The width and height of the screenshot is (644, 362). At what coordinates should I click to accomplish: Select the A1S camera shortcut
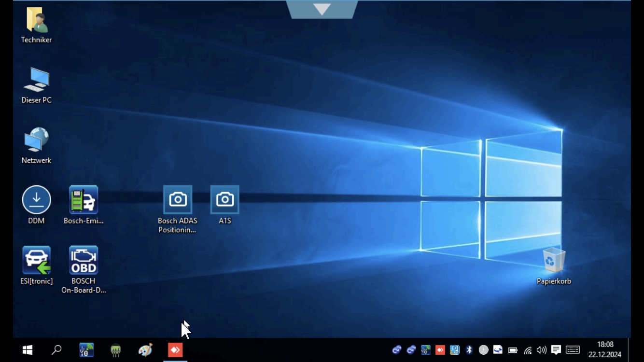tap(225, 200)
